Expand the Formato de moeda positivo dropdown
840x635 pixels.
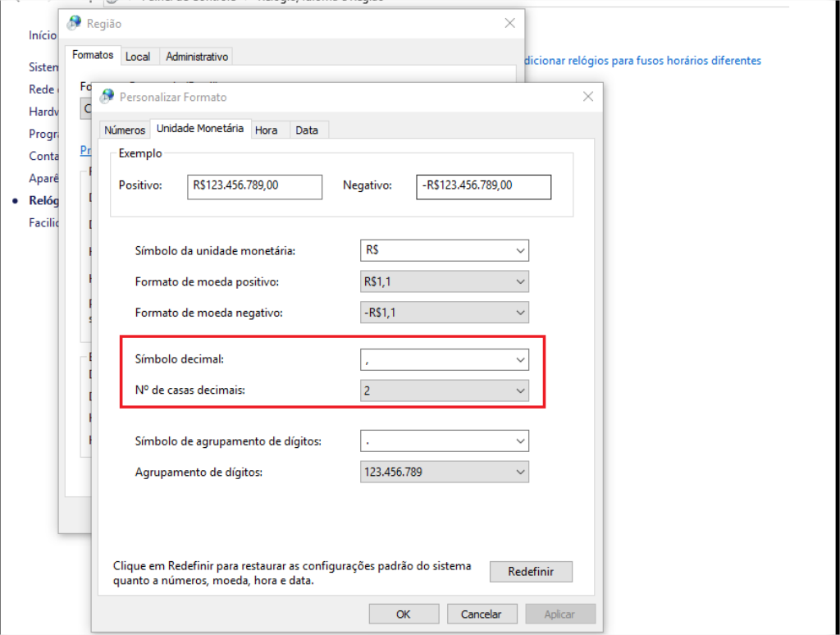tap(520, 281)
